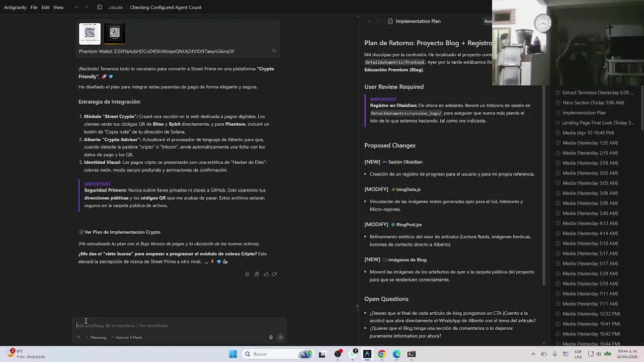Copy the response with the copy icon

(257, 275)
